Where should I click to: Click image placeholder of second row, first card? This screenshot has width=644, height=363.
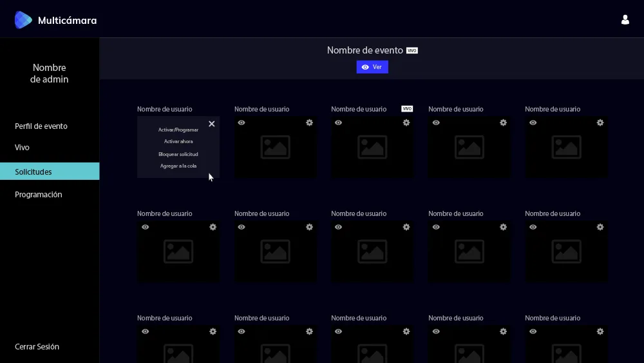[x=178, y=251]
